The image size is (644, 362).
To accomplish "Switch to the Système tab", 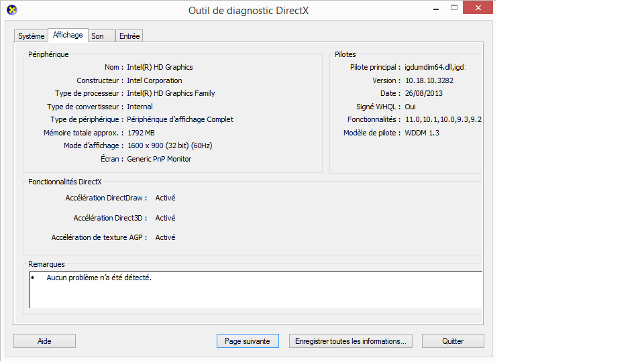I will coord(32,36).
